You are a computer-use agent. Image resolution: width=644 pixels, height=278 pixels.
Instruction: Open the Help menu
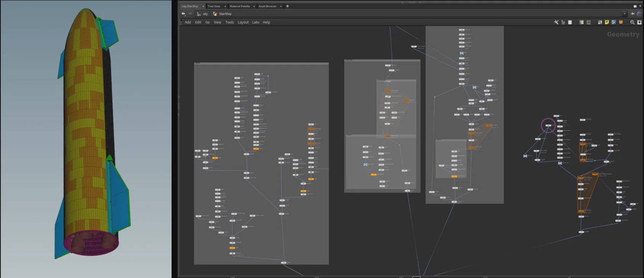click(266, 22)
